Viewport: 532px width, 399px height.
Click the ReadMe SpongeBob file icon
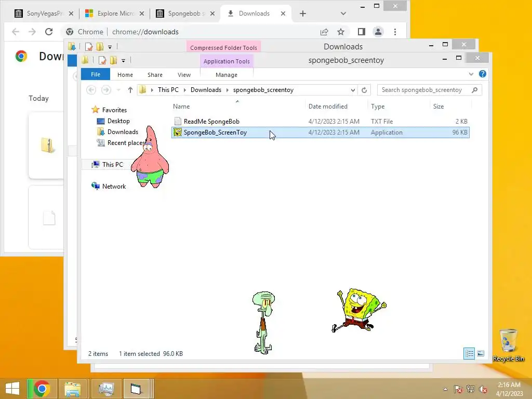[x=178, y=122]
